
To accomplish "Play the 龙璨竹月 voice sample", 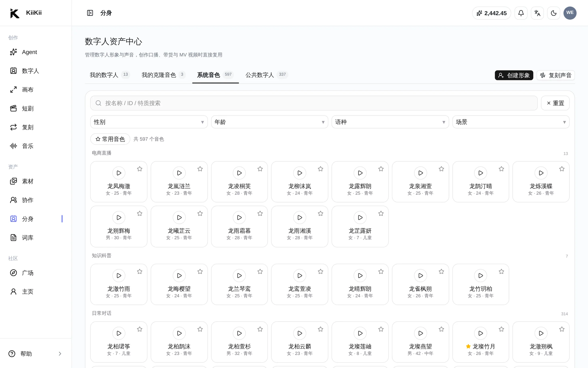I will pyautogui.click(x=481, y=333).
